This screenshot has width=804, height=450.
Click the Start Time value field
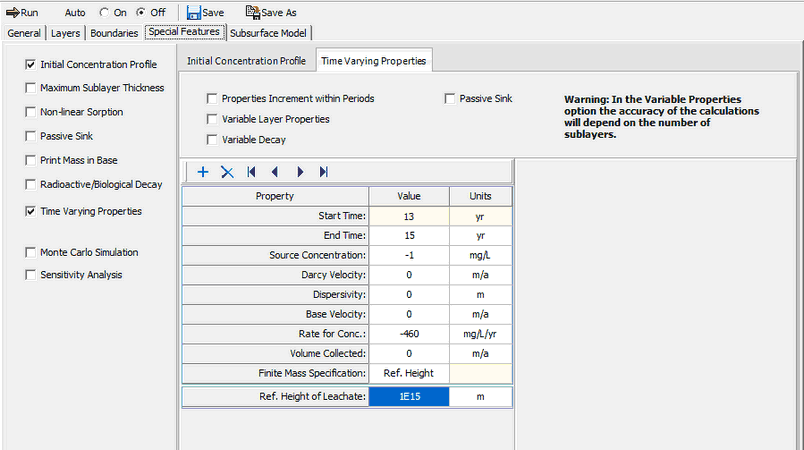(x=408, y=216)
